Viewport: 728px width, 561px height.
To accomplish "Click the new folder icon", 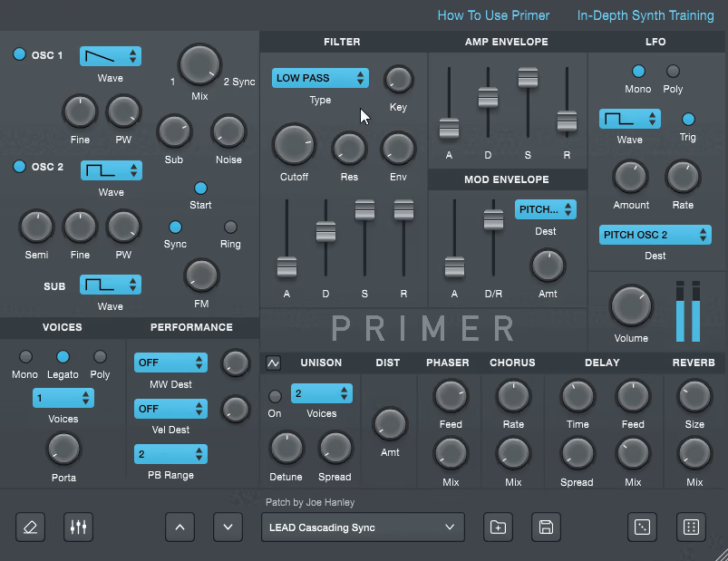I will click(x=499, y=527).
